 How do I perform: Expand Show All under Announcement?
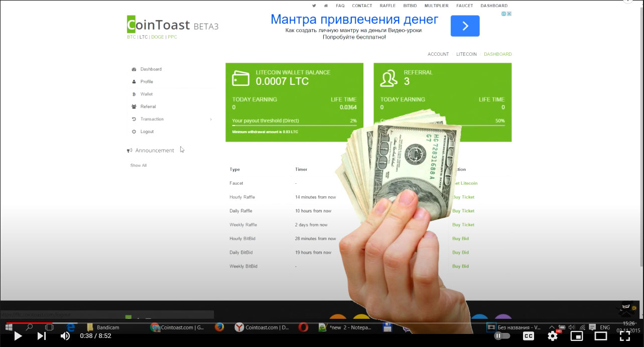click(x=139, y=165)
